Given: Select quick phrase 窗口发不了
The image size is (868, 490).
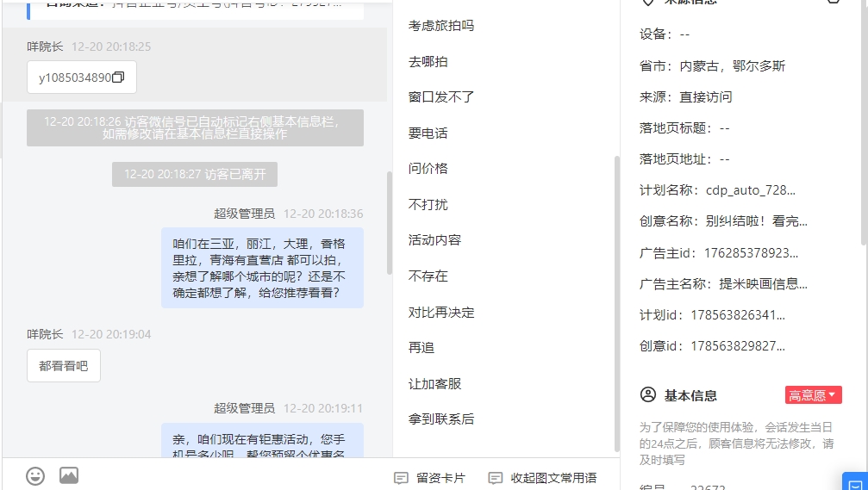Looking at the screenshot, I should (x=440, y=97).
